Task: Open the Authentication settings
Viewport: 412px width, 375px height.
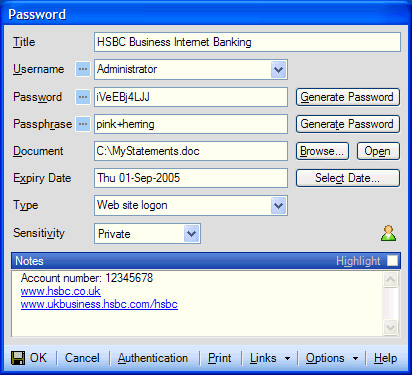Action: click(x=153, y=358)
